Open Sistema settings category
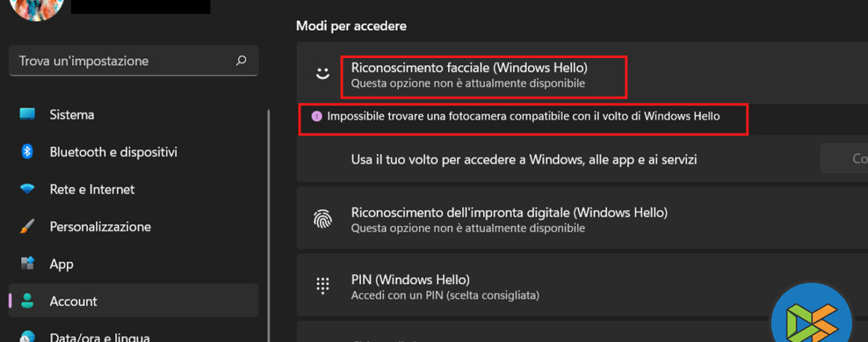 72,114
